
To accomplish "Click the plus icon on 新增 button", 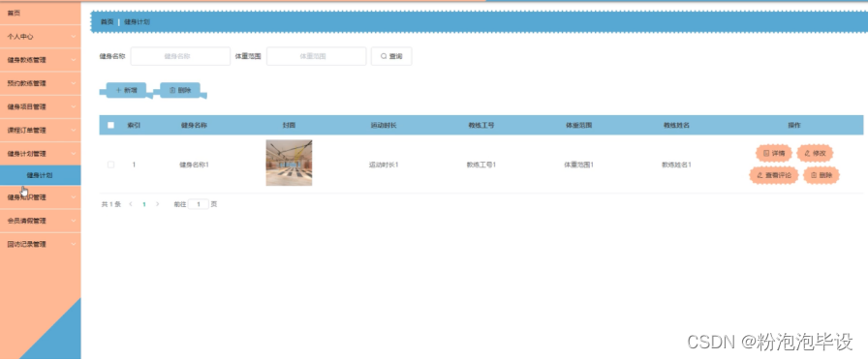I will pyautogui.click(x=118, y=90).
